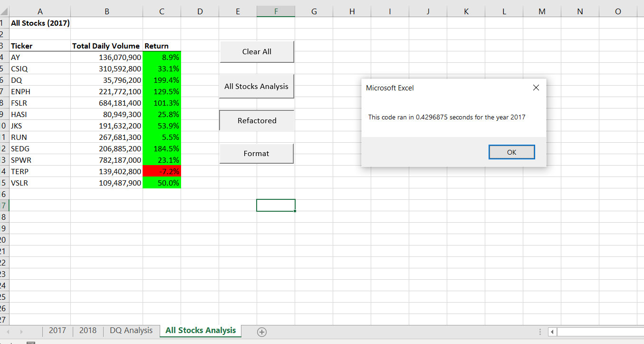Screen dimensions: 644x344
Task: Select the DQ Analysis sheet tab
Action: (131, 330)
